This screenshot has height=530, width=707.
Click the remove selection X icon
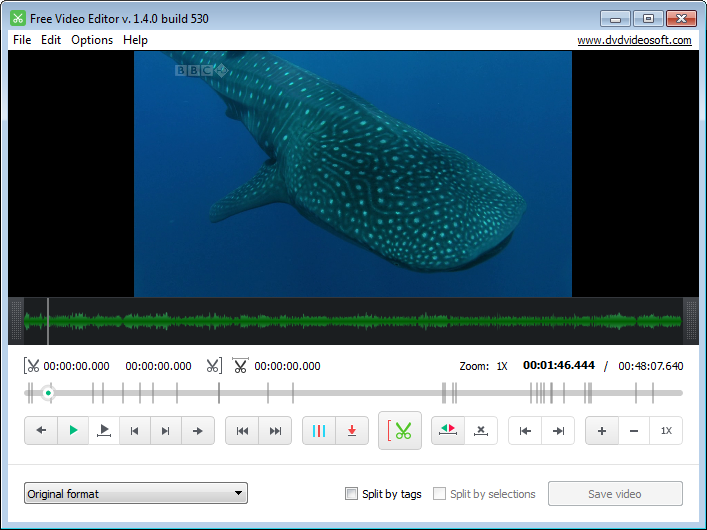click(x=481, y=431)
